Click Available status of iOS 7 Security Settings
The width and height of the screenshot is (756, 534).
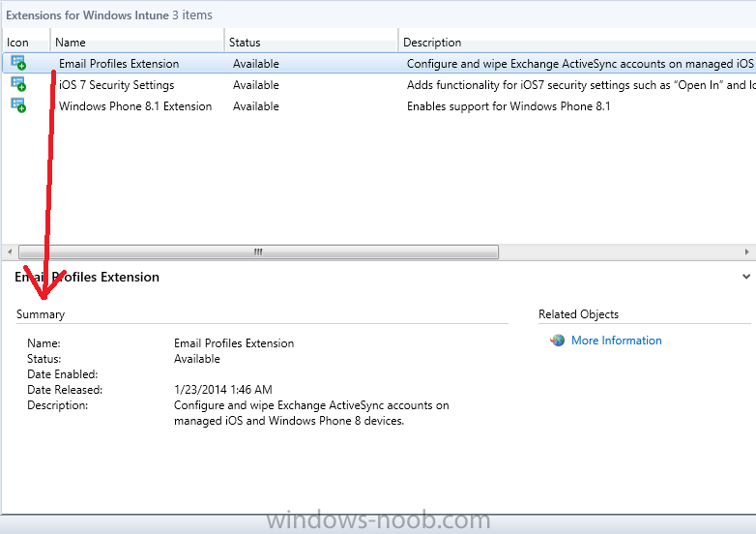pyautogui.click(x=256, y=85)
